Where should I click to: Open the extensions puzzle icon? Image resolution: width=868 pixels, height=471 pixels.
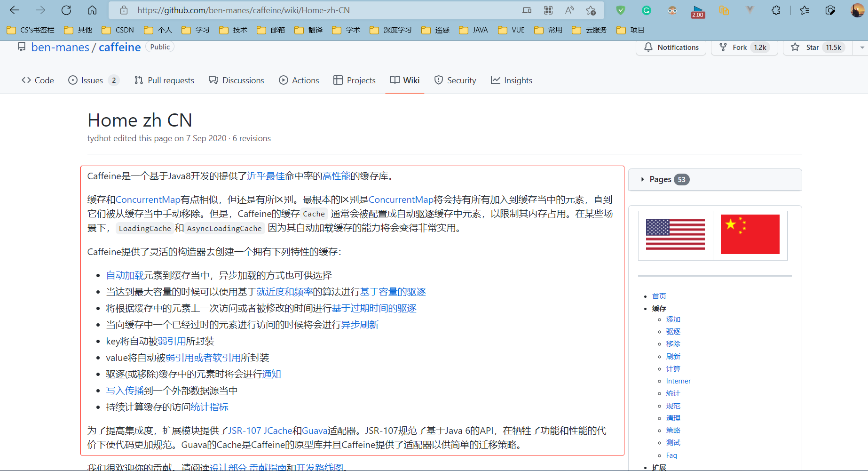776,10
